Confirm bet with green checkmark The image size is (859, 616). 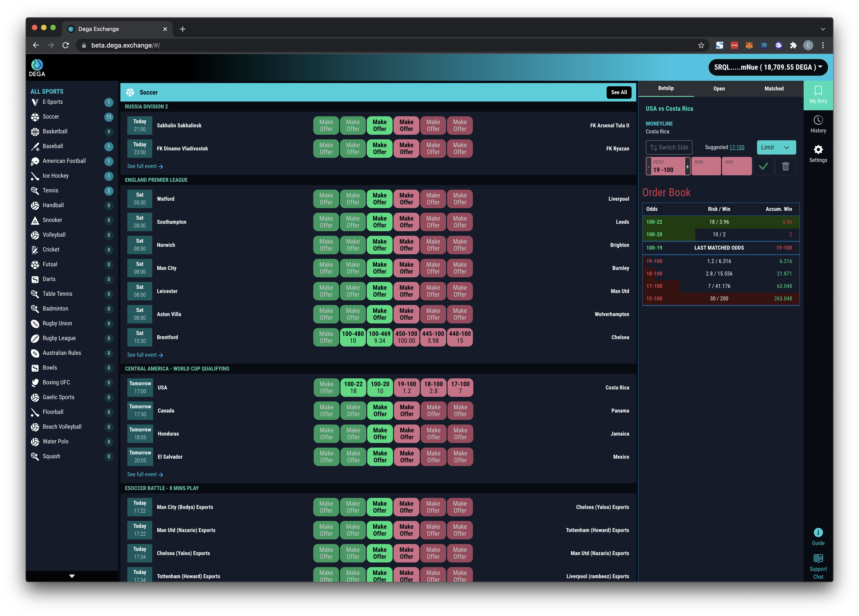763,166
